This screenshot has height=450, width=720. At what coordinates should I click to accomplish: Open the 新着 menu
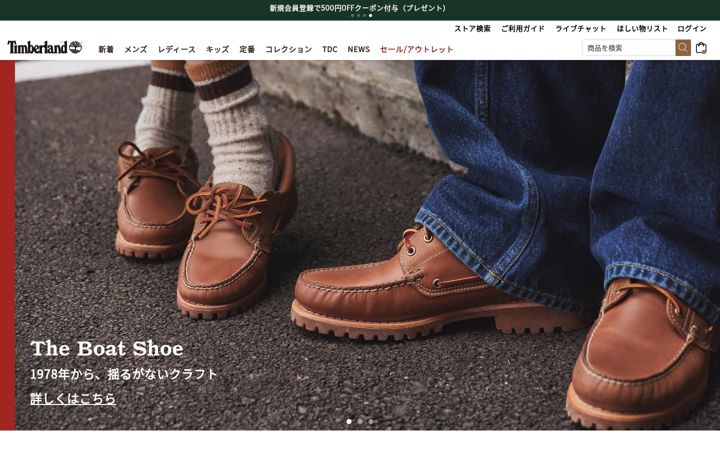106,49
